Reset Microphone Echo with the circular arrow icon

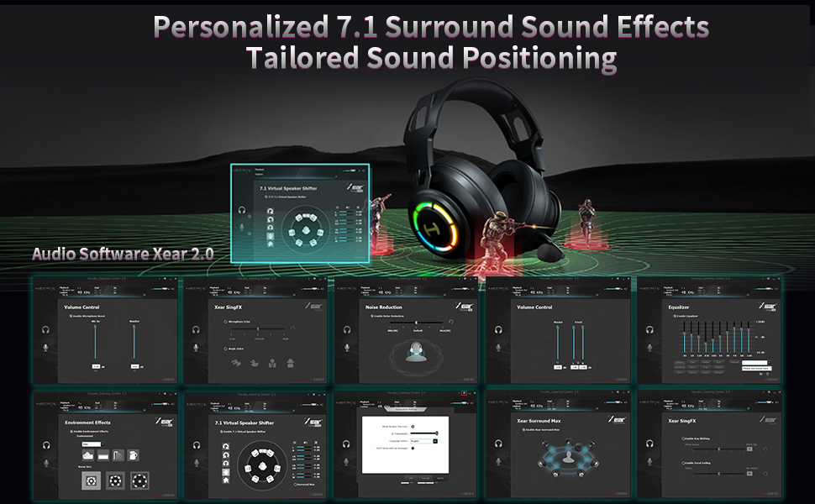(292, 328)
